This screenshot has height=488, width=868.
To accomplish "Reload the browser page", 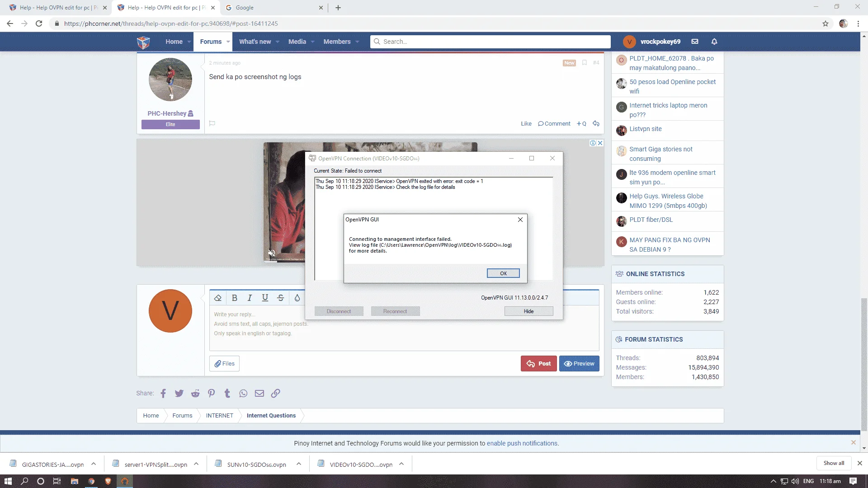I will point(39,23).
